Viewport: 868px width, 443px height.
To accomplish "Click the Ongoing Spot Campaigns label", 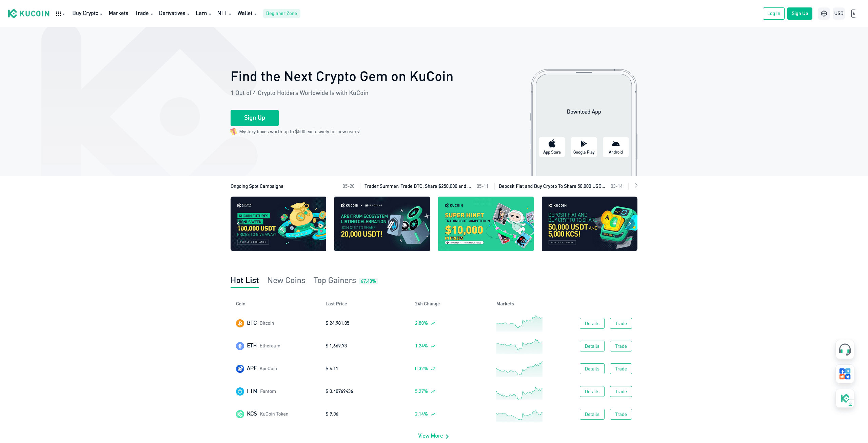I will click(257, 186).
